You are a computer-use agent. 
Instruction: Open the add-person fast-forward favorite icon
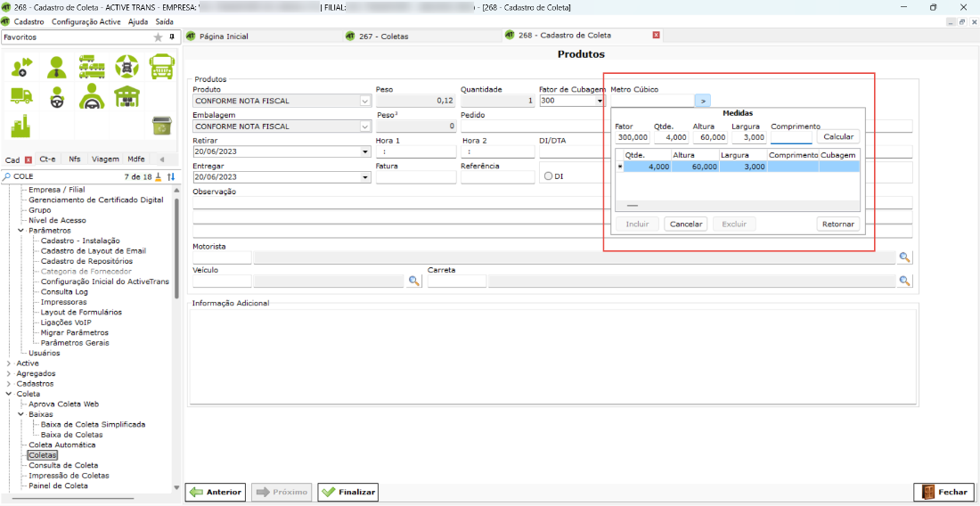pos(22,67)
